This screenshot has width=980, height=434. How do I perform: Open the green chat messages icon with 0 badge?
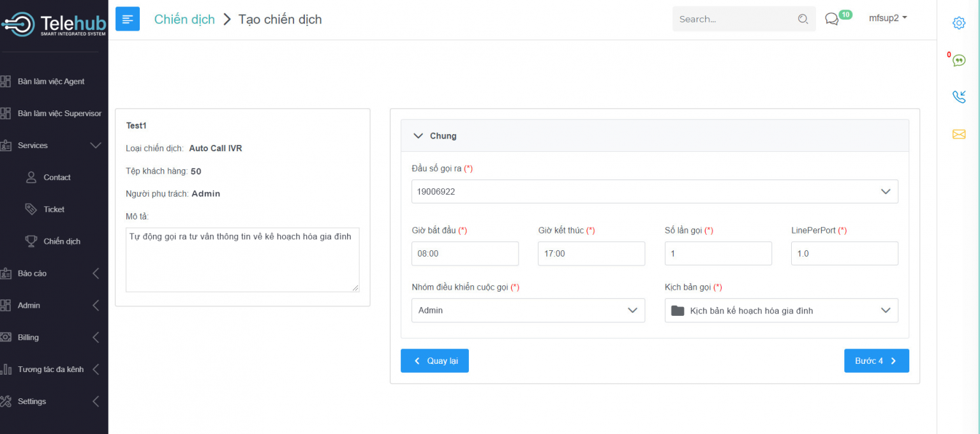click(x=959, y=59)
